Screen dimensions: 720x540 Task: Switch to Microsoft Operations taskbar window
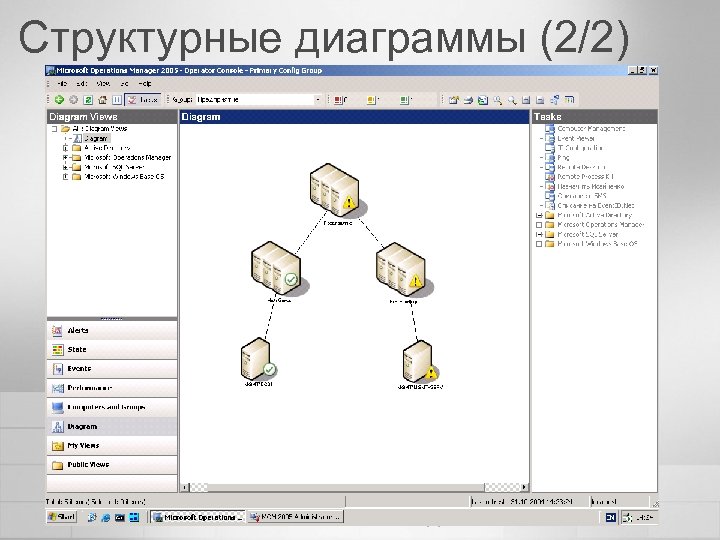tap(198, 517)
